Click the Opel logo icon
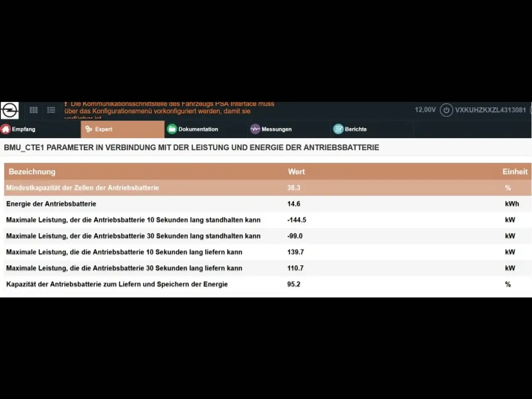The width and height of the screenshot is (532, 399). click(9, 111)
